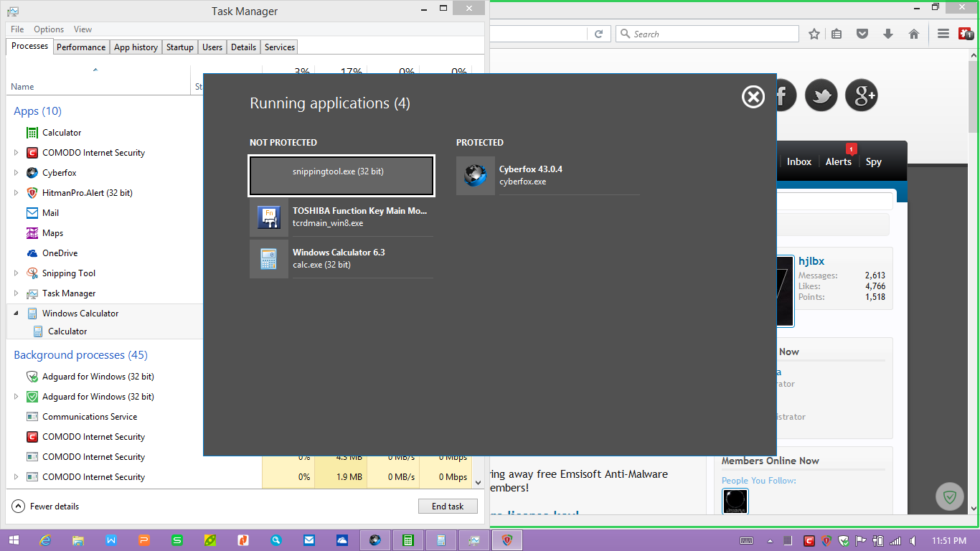Select the Calculator child process row
The image size is (980, 551).
[67, 331]
